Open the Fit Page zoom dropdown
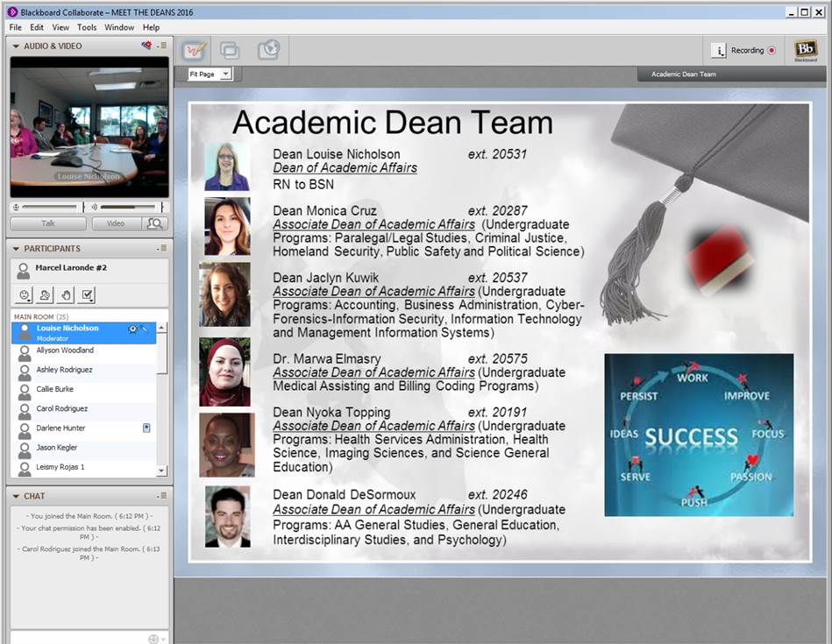The width and height of the screenshot is (832, 644). coord(226,74)
